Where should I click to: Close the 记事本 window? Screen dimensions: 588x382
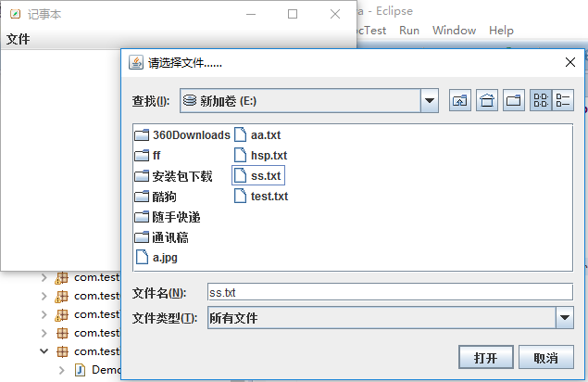pos(335,14)
